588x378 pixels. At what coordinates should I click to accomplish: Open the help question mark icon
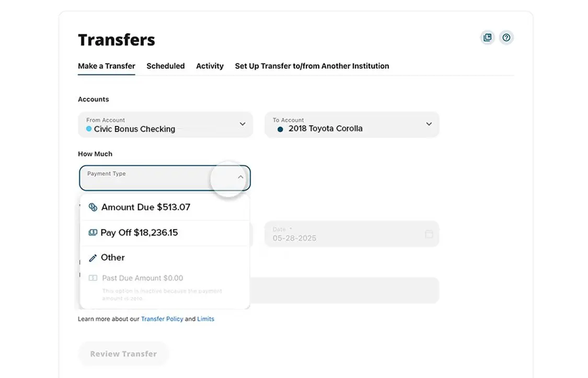pos(506,37)
